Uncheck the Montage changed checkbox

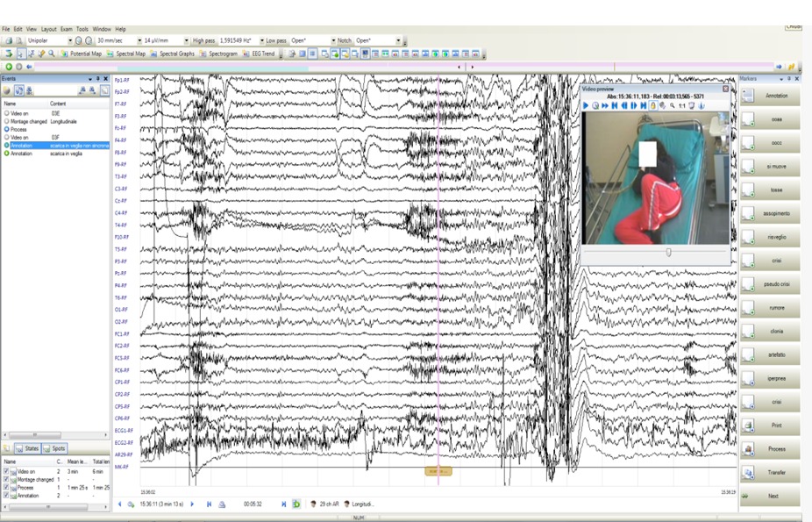pos(6,479)
